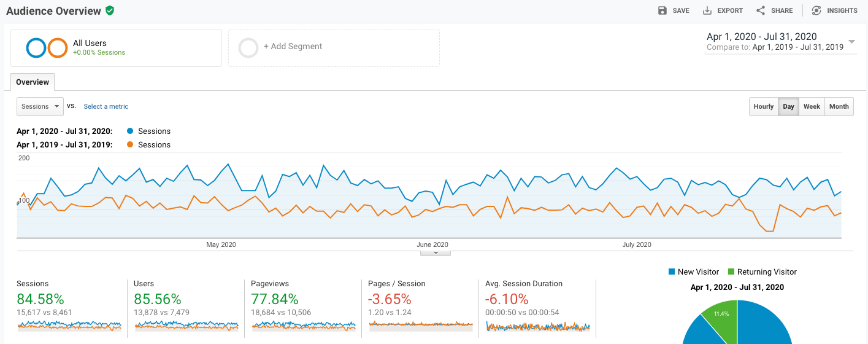Screen dimensions: 868x344
Task: Click the All Users segment circles icon
Action: coord(47,48)
